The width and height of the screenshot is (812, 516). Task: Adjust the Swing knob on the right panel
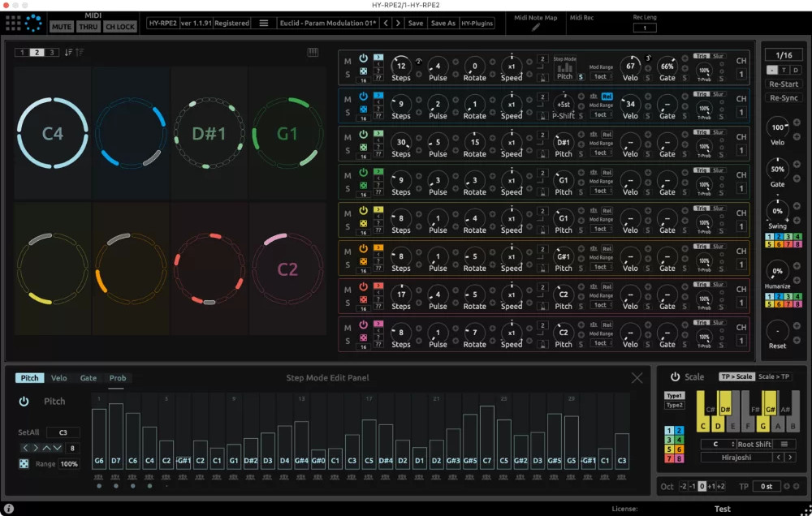[x=779, y=213]
